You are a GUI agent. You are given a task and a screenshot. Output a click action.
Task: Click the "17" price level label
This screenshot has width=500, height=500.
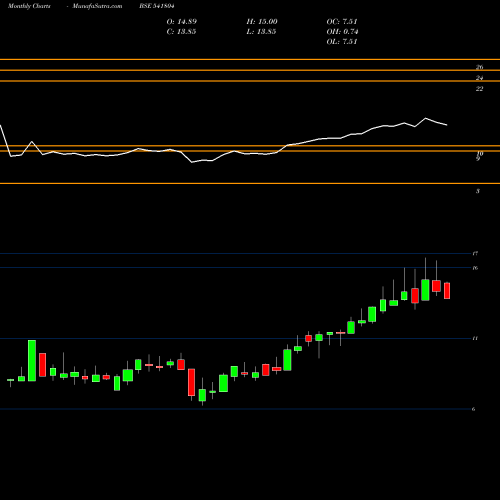[475, 254]
